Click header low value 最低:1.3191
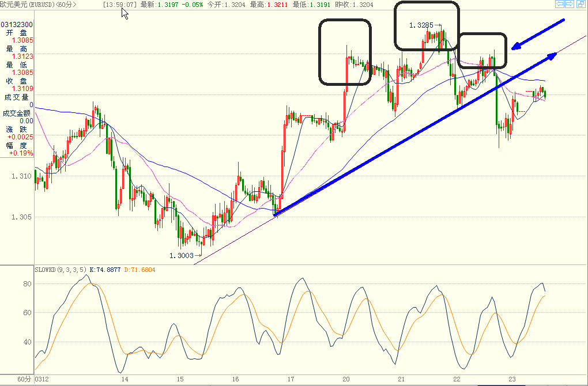Viewport: 588px width, 386px height. [311, 5]
